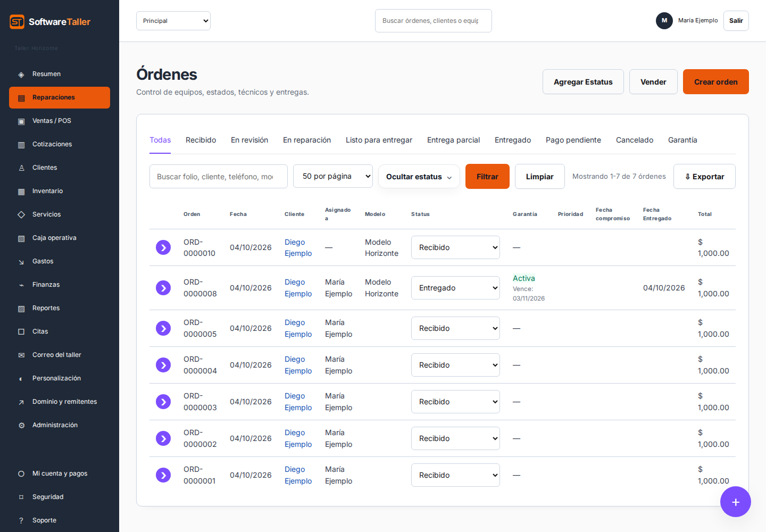Open the Principal branch dropdown

[x=173, y=21]
